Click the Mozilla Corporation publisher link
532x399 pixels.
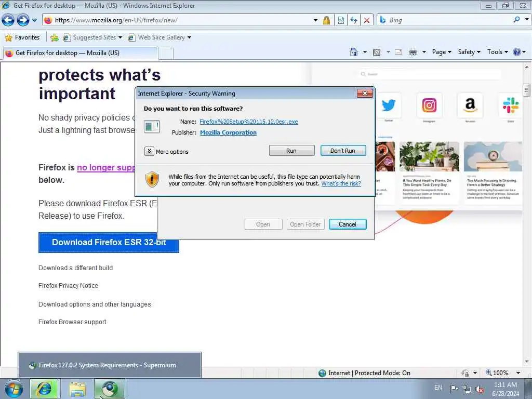tap(229, 132)
